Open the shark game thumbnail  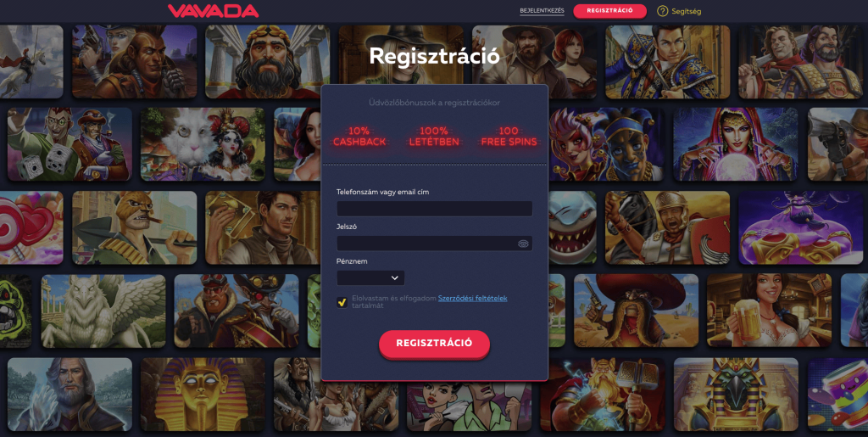click(572, 227)
